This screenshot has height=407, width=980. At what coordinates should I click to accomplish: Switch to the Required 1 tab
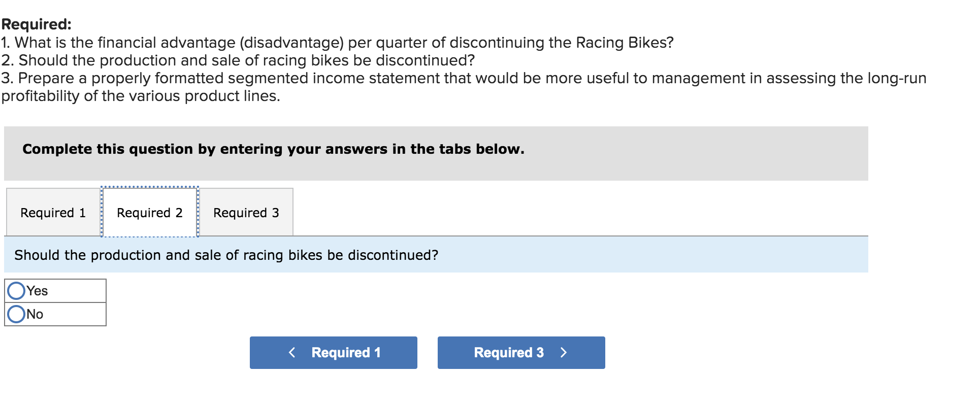[53, 213]
